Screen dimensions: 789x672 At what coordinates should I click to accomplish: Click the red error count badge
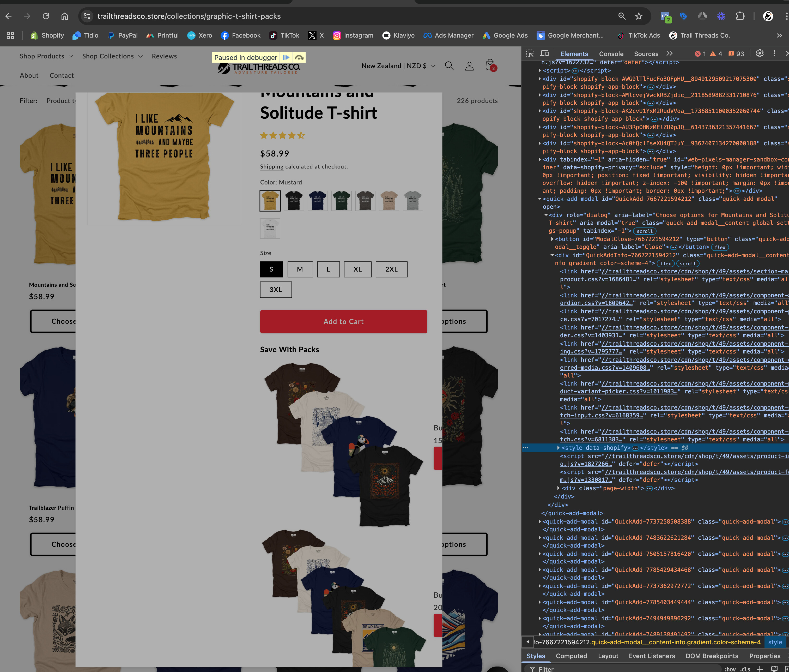point(700,54)
